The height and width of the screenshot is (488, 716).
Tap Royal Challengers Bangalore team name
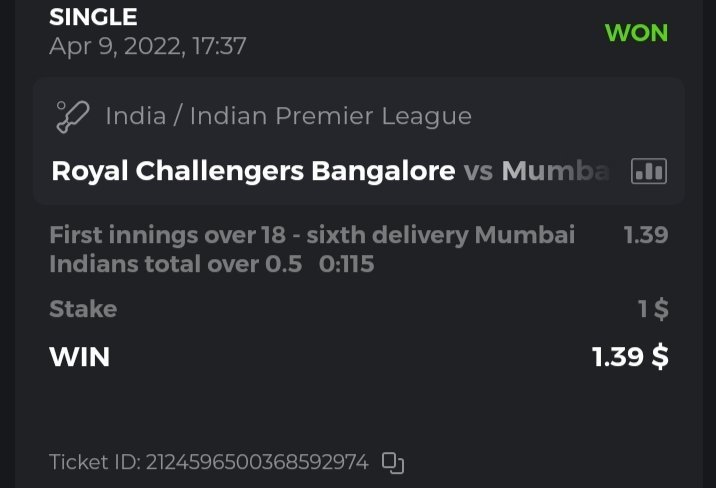coord(253,172)
